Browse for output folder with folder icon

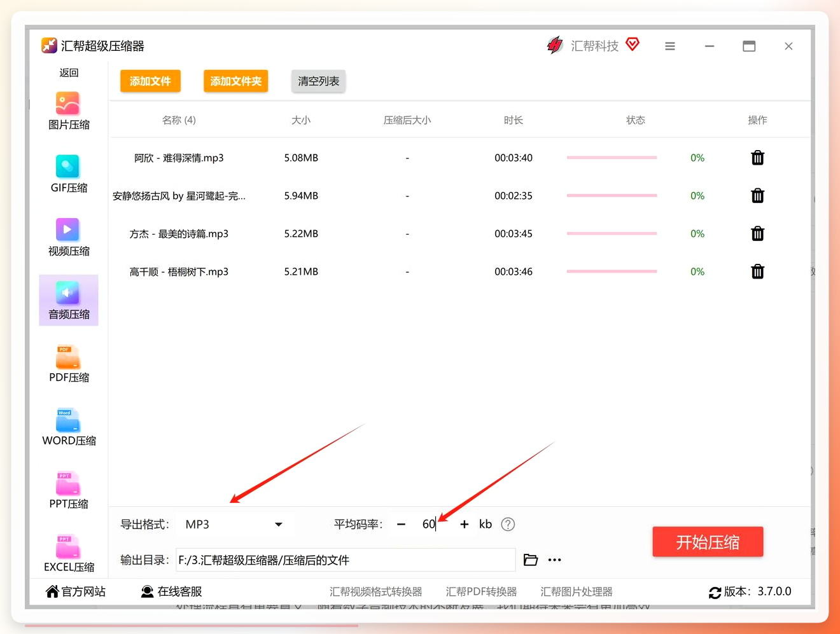tap(531, 560)
